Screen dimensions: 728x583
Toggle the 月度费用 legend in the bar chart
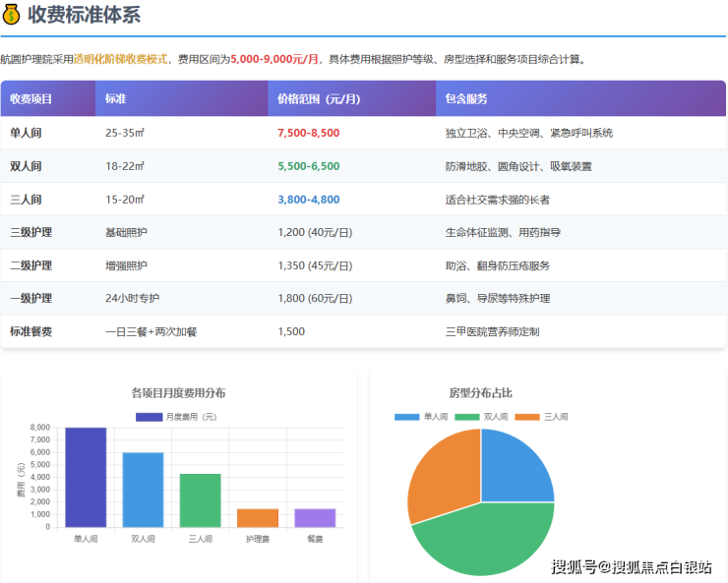pos(177,417)
